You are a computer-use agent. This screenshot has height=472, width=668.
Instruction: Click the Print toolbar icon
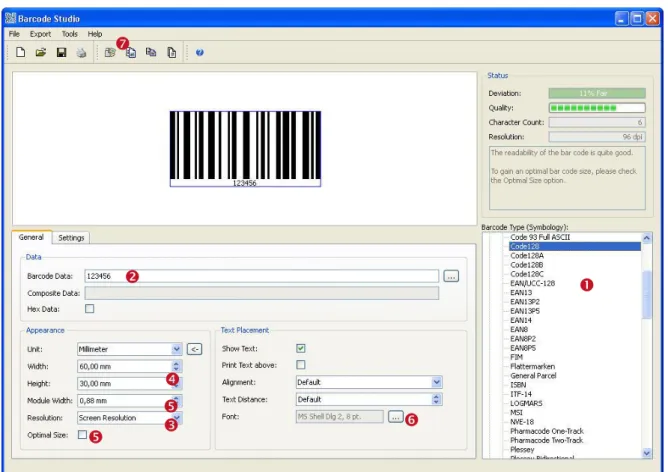[x=81, y=52]
